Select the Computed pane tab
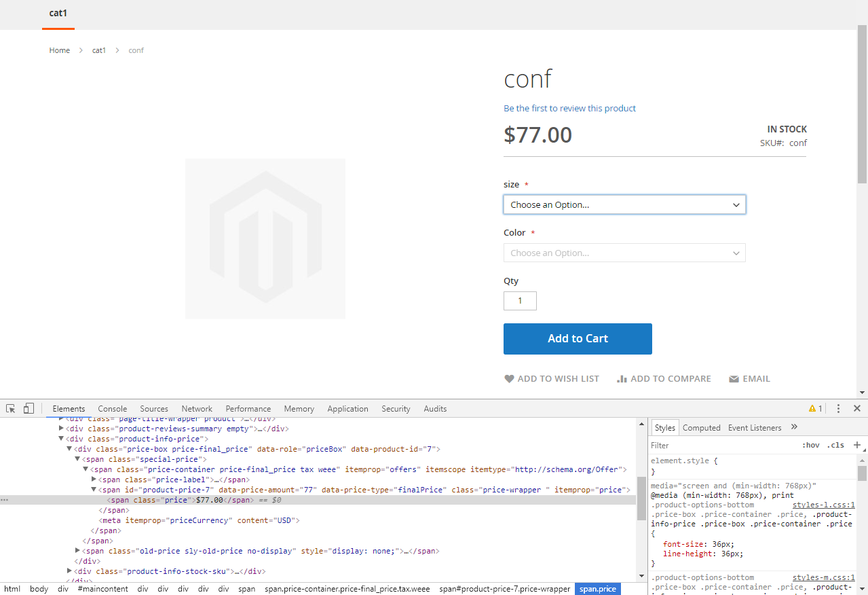 [x=702, y=427]
